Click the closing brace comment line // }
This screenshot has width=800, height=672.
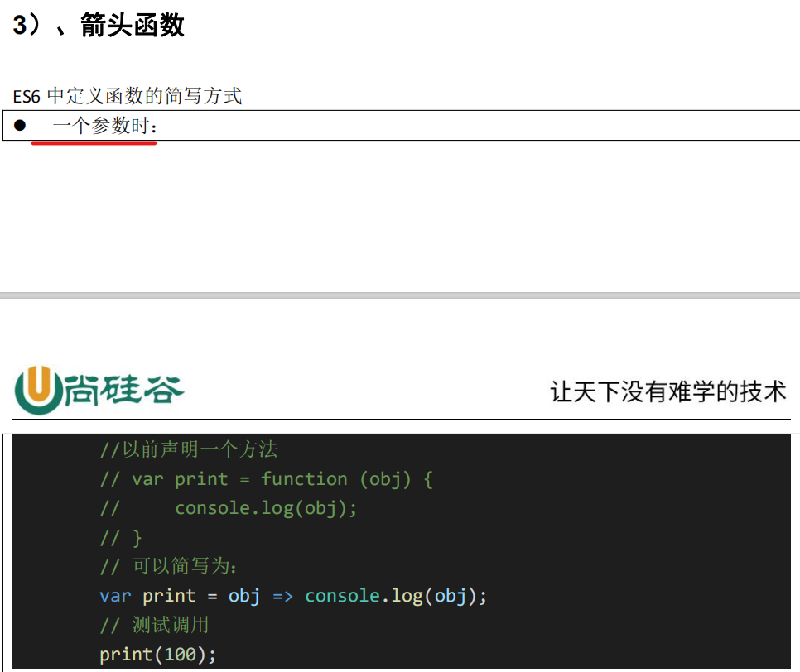[122, 538]
